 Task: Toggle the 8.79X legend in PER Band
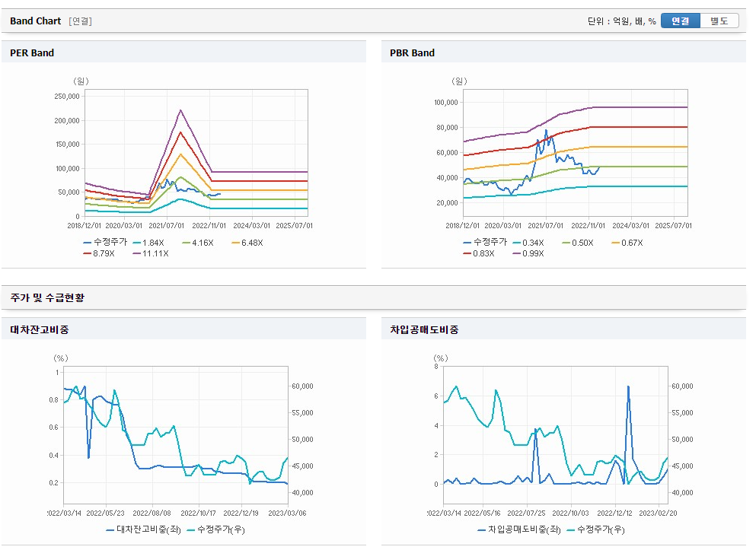click(99, 253)
